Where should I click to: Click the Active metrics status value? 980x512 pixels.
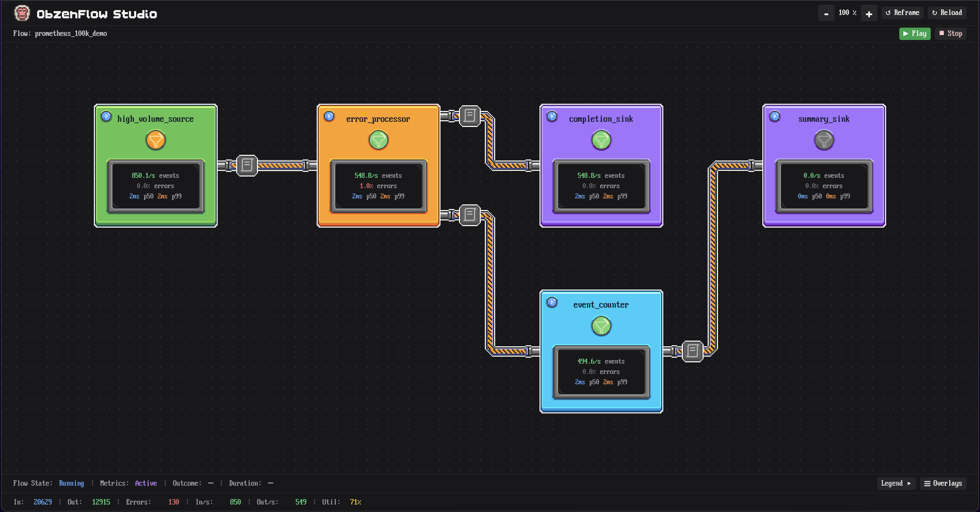(x=146, y=483)
